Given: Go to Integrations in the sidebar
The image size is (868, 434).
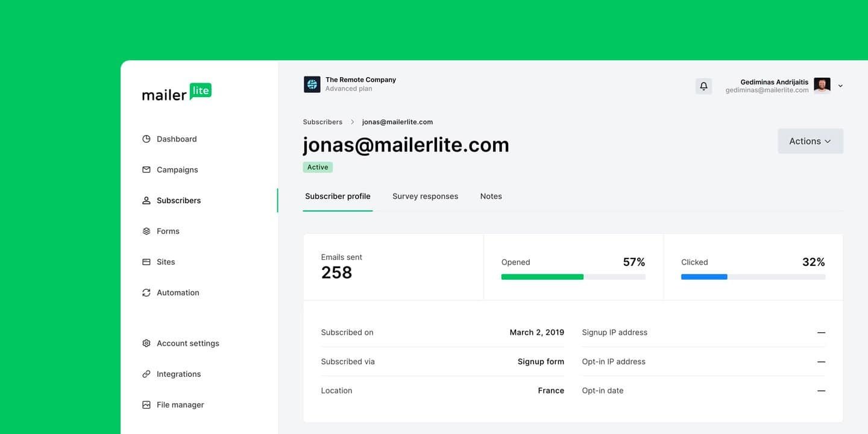Looking at the screenshot, I should [178, 374].
